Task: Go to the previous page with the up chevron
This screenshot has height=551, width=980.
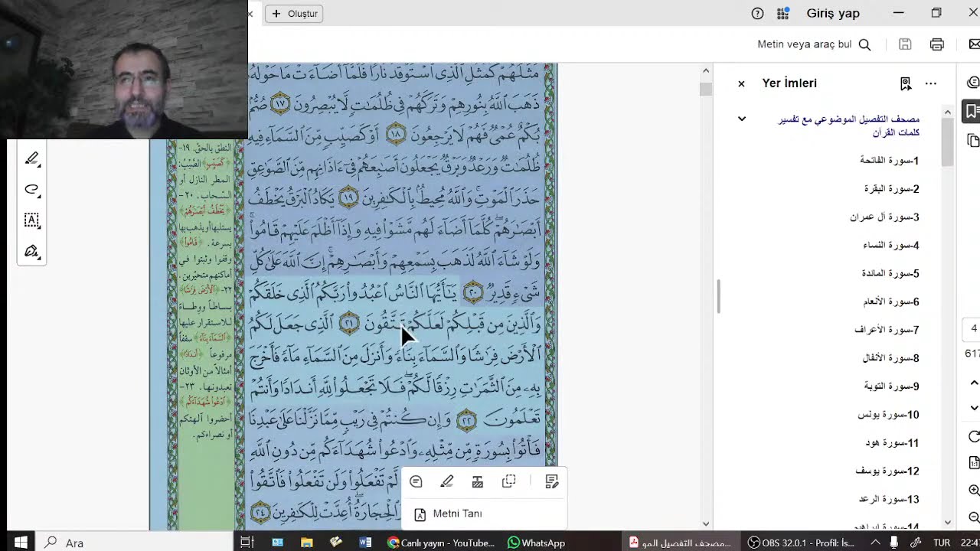Action: click(x=974, y=383)
